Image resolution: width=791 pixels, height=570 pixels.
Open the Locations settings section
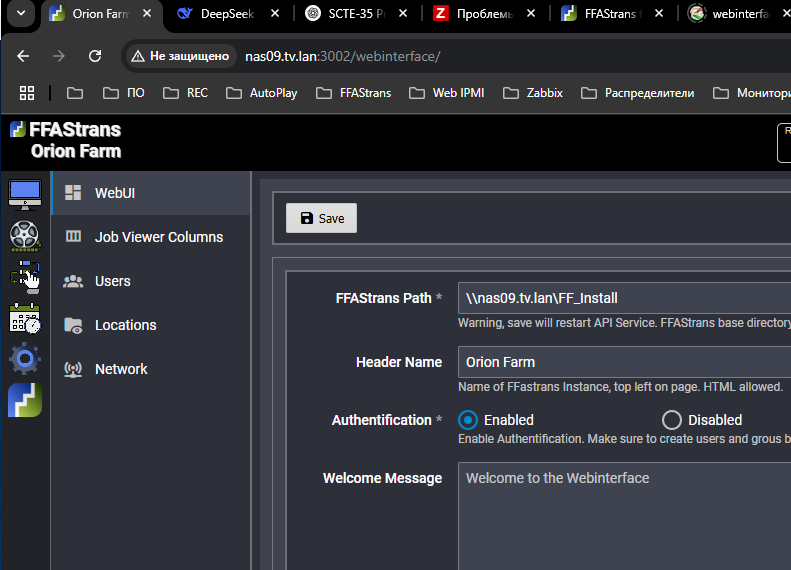[x=151, y=325]
